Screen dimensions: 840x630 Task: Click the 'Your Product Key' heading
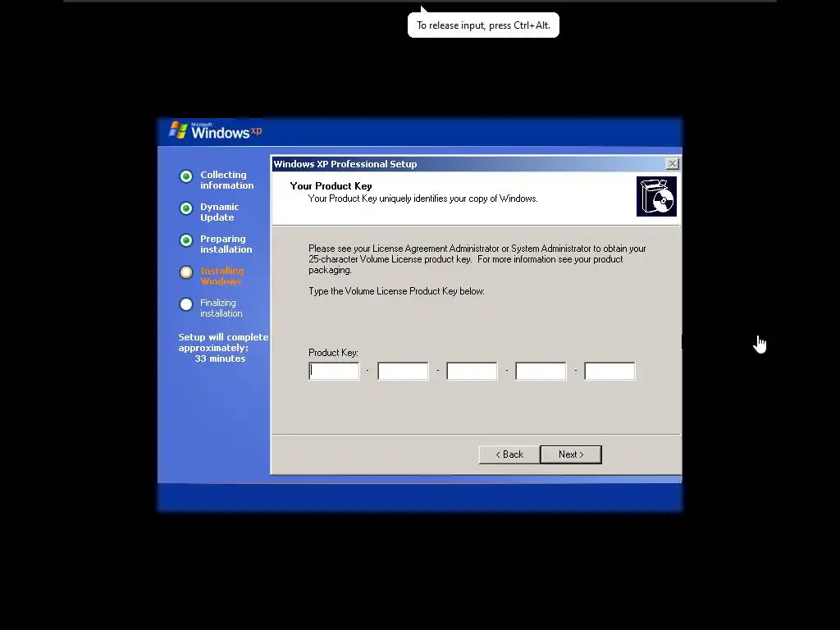pos(331,186)
